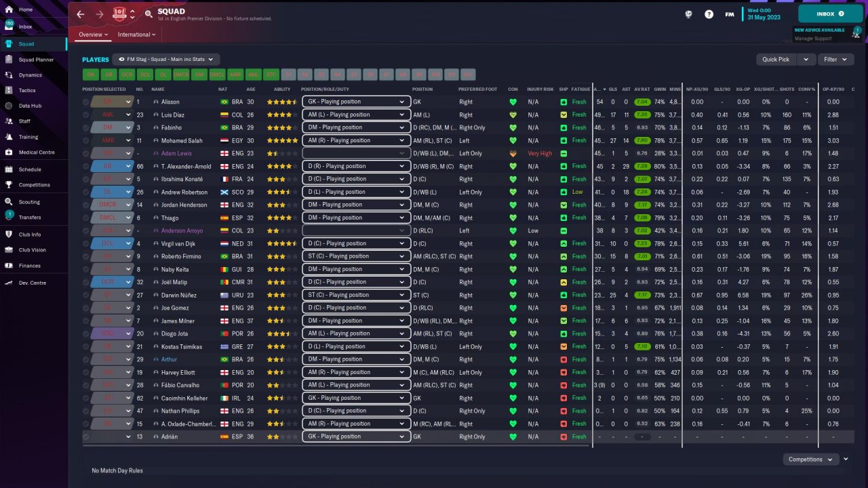Screen dimensions: 868x488
Task: Open the Staff section
Action: 24,121
